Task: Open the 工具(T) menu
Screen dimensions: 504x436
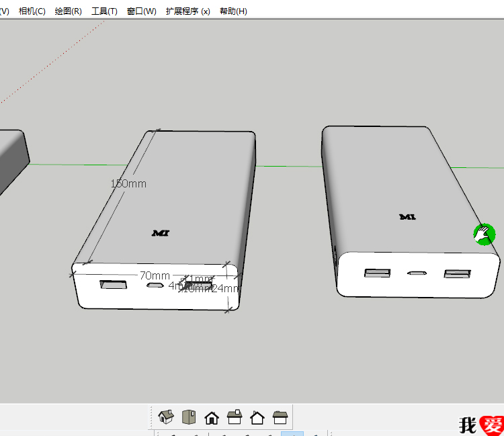Action: tap(104, 11)
